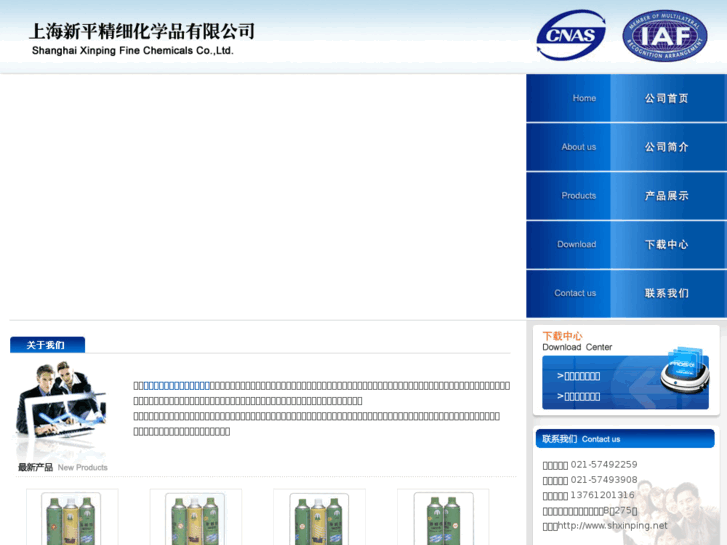The width and height of the screenshot is (727, 545).
Task: Click the number 021-57493908
Action: [x=604, y=480]
